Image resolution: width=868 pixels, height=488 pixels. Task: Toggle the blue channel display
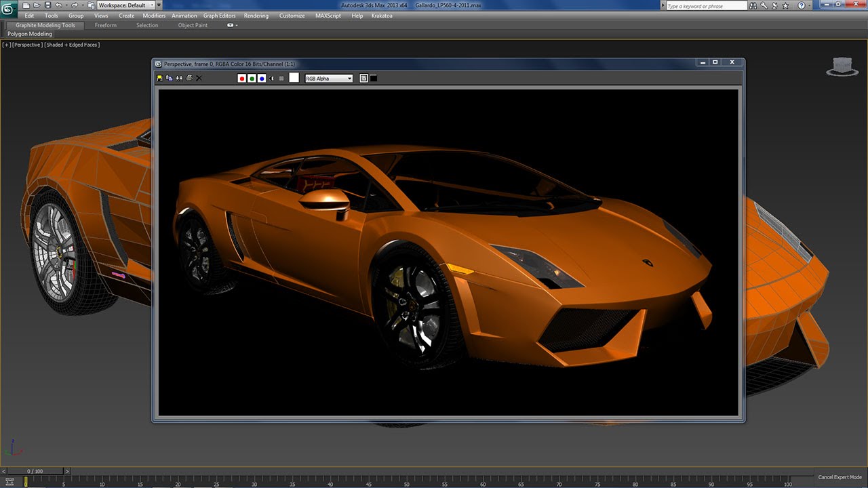[x=262, y=79]
